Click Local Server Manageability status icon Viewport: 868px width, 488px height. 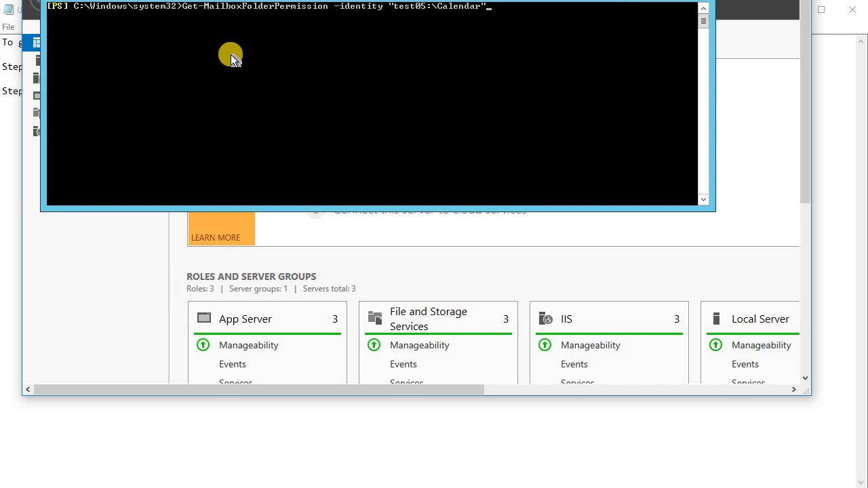pos(715,345)
